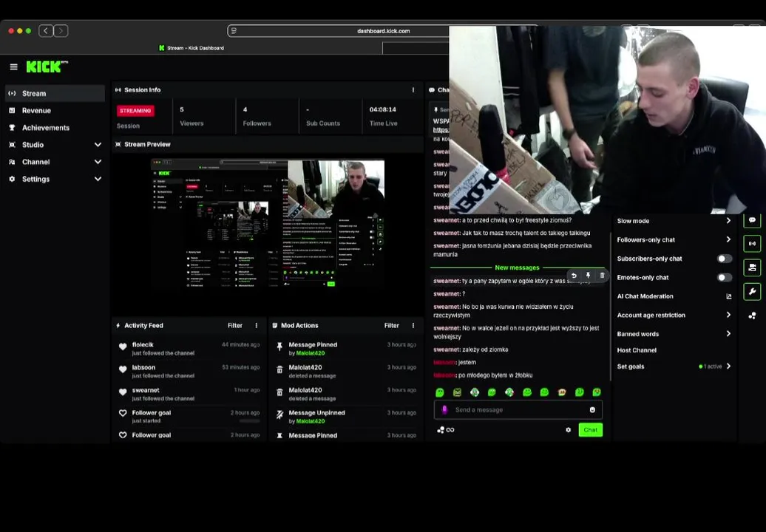Open the camera icon in right rail
The image size is (766, 532).
click(753, 267)
